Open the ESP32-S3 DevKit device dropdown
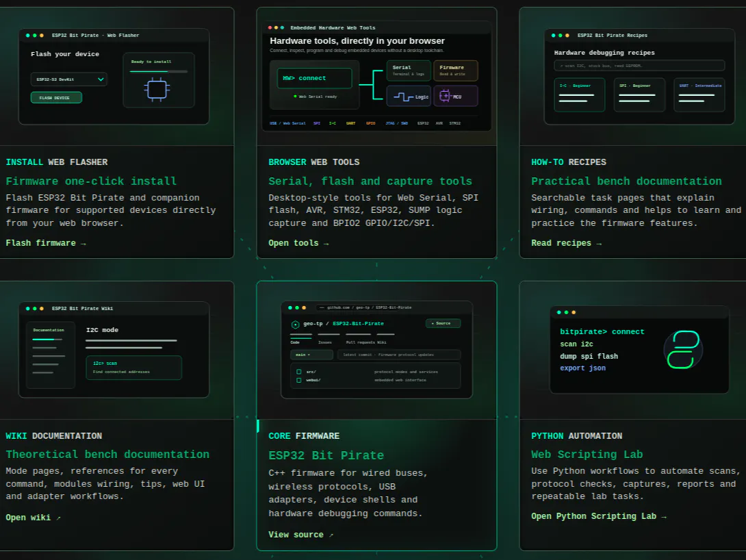Screen dimensions: 746x560 [69, 79]
